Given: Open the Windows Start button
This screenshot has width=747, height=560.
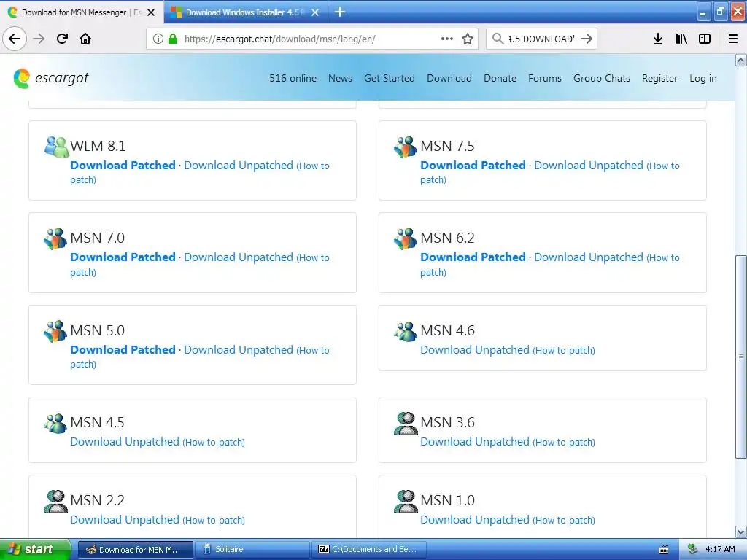Looking at the screenshot, I should (x=35, y=549).
